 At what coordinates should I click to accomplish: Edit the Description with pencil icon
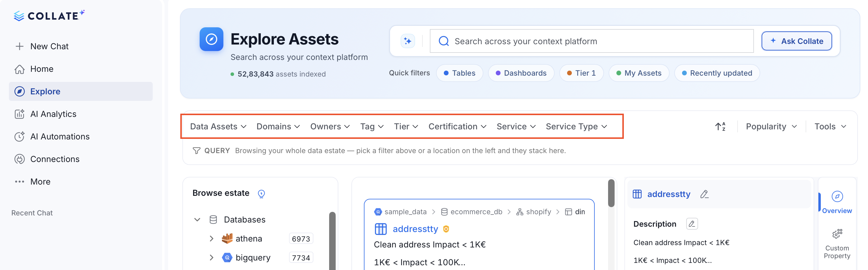(692, 224)
